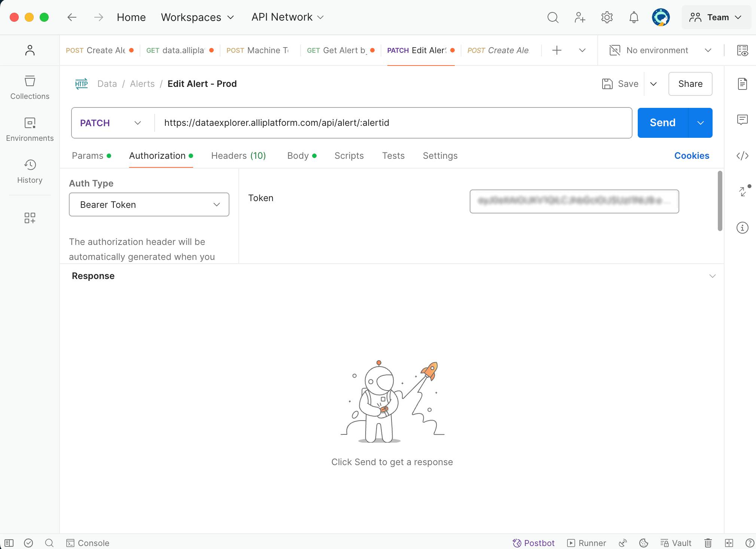Image resolution: width=756 pixels, height=549 pixels.
Task: Click the Send button
Action: click(x=662, y=123)
